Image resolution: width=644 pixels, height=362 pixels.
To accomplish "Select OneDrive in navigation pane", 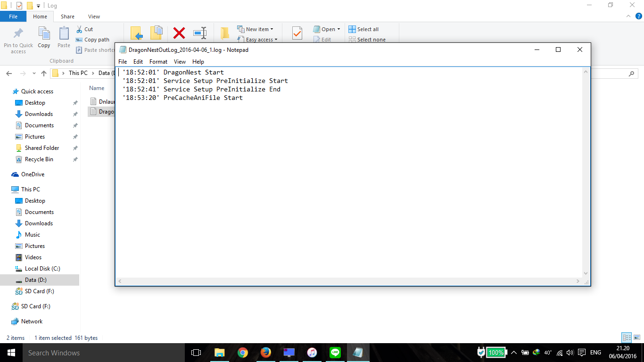I will click(33, 174).
